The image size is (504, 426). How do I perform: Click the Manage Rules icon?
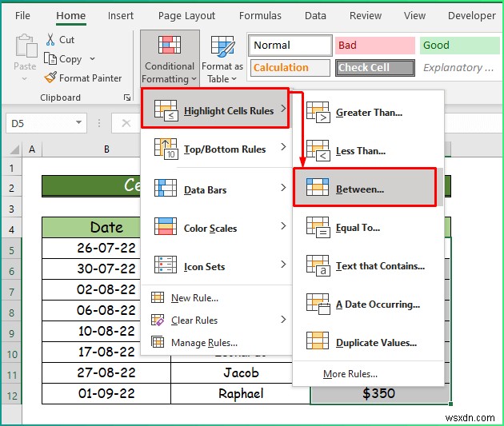158,342
